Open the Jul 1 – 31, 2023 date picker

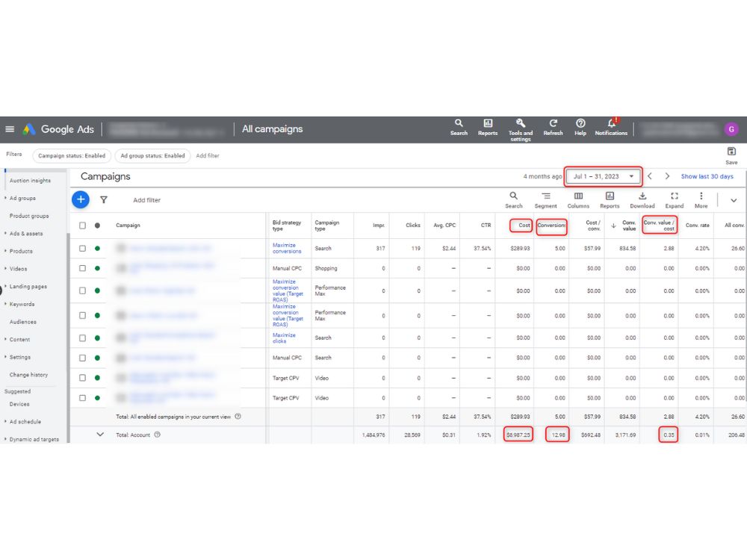pos(603,176)
